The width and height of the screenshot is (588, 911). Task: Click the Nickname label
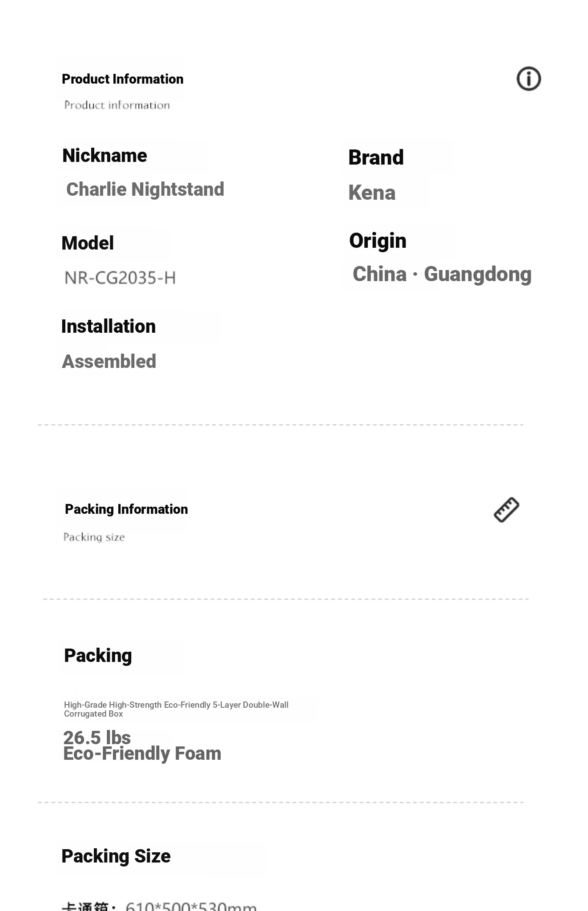tap(105, 155)
